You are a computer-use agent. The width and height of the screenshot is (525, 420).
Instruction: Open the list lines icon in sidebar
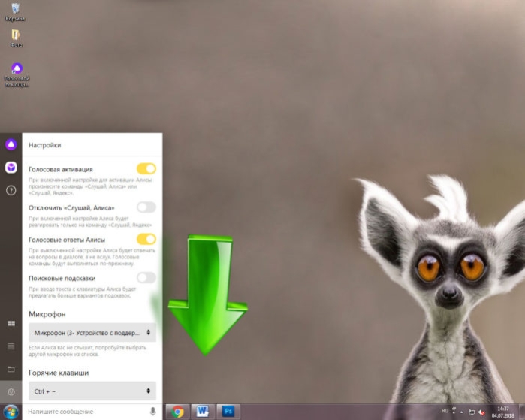click(11, 346)
